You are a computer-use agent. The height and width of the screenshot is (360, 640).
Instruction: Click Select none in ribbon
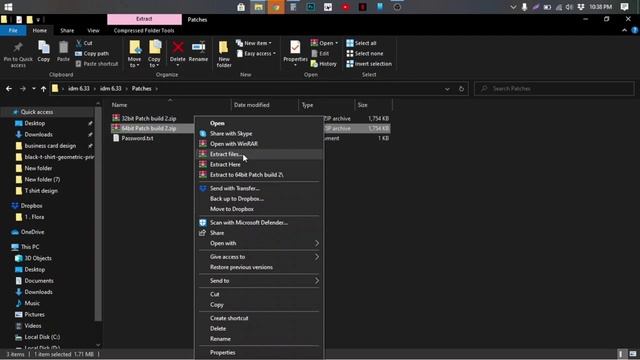(364, 53)
